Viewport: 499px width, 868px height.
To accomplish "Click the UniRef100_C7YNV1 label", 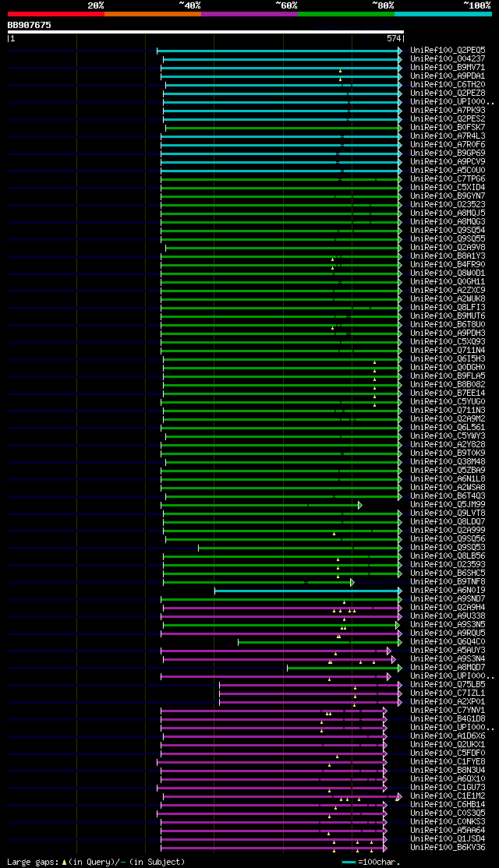I will point(448,711).
